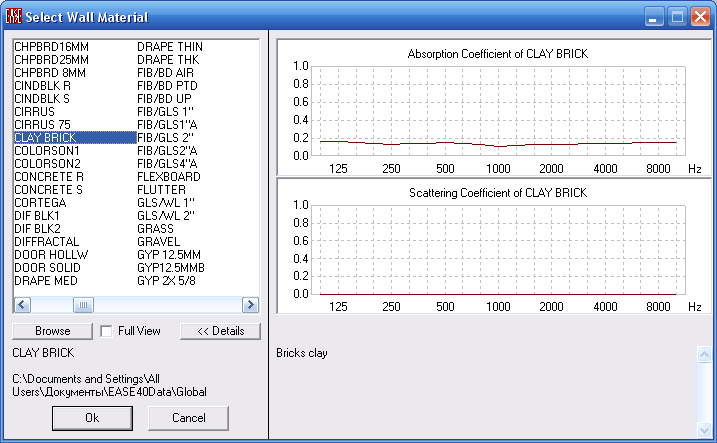The width and height of the screenshot is (717, 443).
Task: Choose CORTEGA material
Action: (x=40, y=203)
